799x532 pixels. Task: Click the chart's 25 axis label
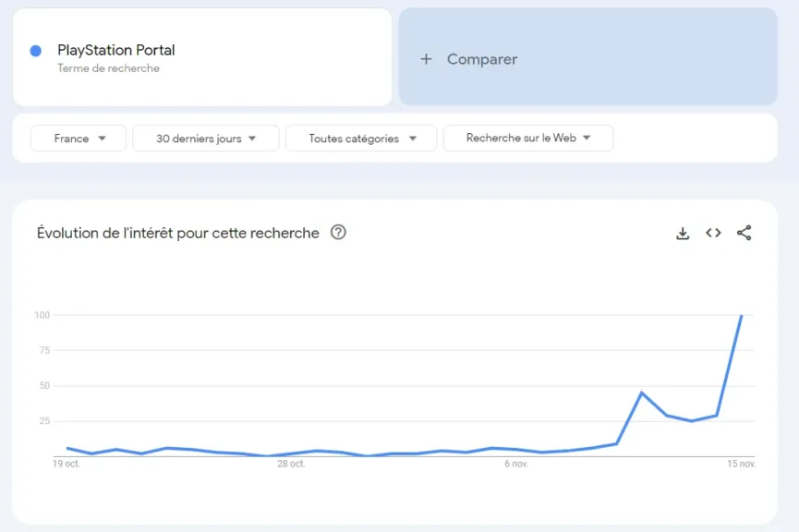(x=45, y=421)
